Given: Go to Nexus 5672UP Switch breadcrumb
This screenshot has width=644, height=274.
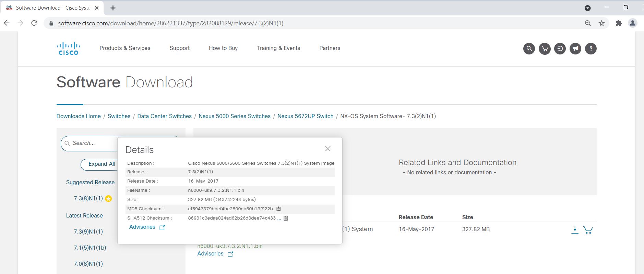Looking at the screenshot, I should pyautogui.click(x=306, y=116).
